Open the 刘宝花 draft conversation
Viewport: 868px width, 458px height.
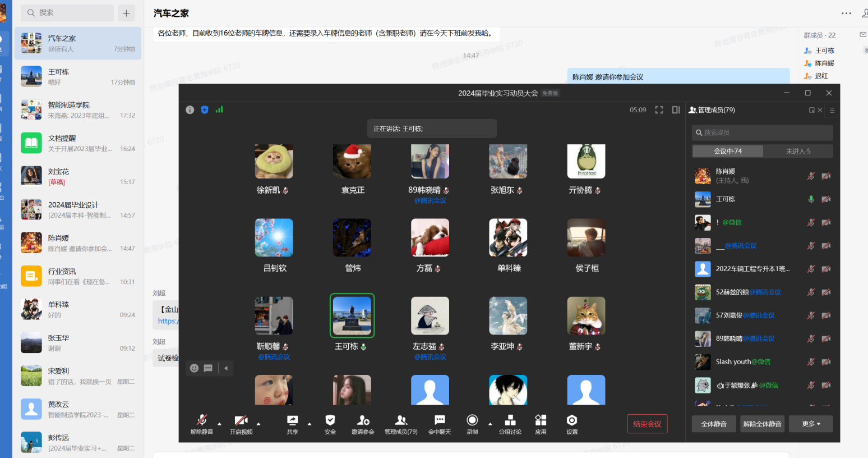(x=78, y=176)
